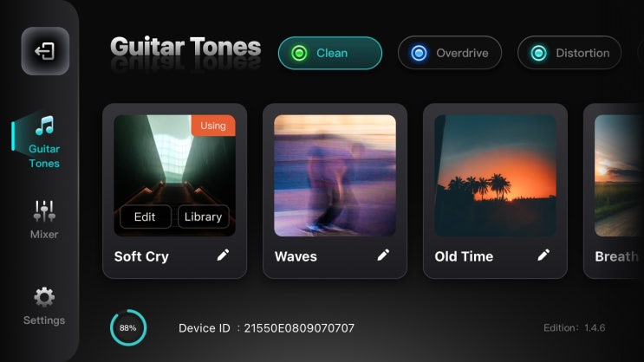Screen dimensions: 644x362
Task: Select the Clean tone category
Action: (330, 53)
